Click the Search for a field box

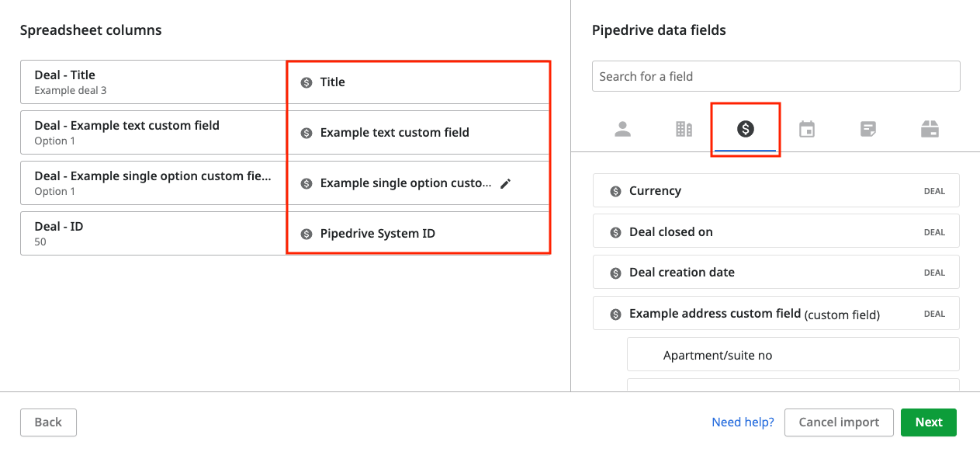[x=776, y=76]
